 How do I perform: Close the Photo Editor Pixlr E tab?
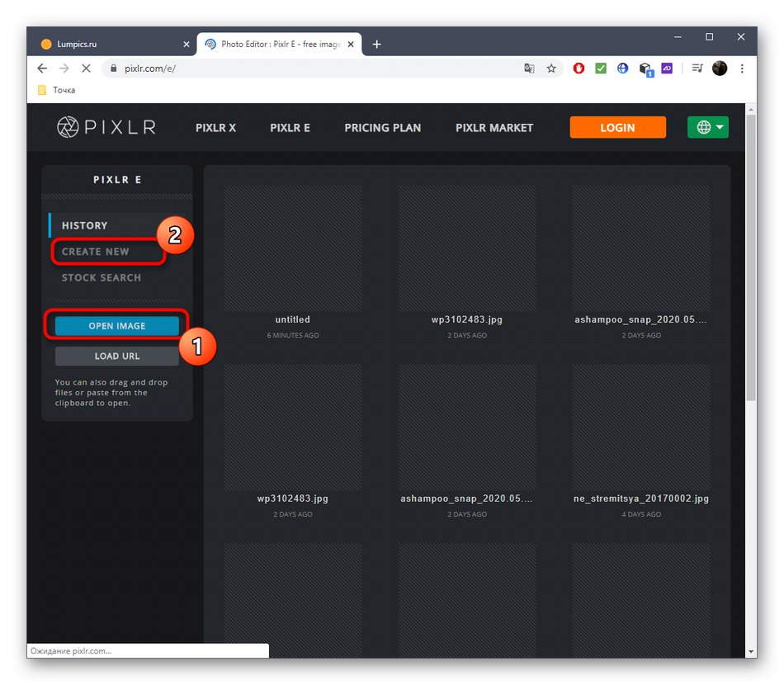coord(351,45)
